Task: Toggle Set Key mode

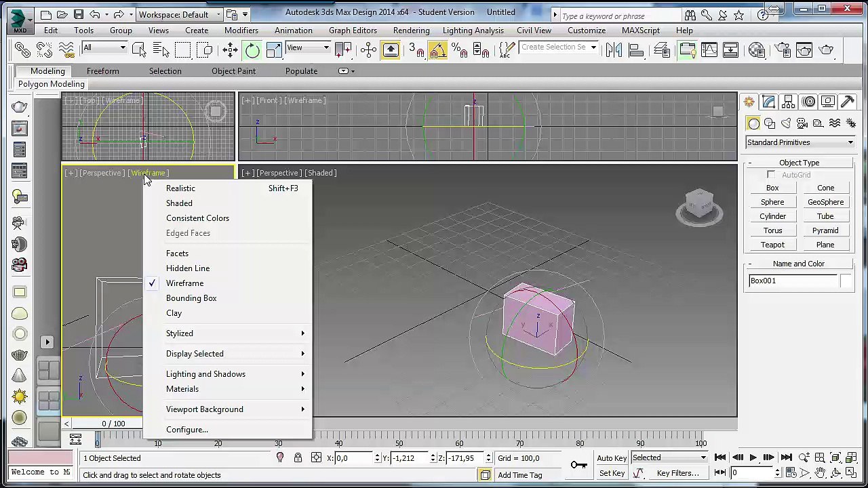Action: pos(612,474)
